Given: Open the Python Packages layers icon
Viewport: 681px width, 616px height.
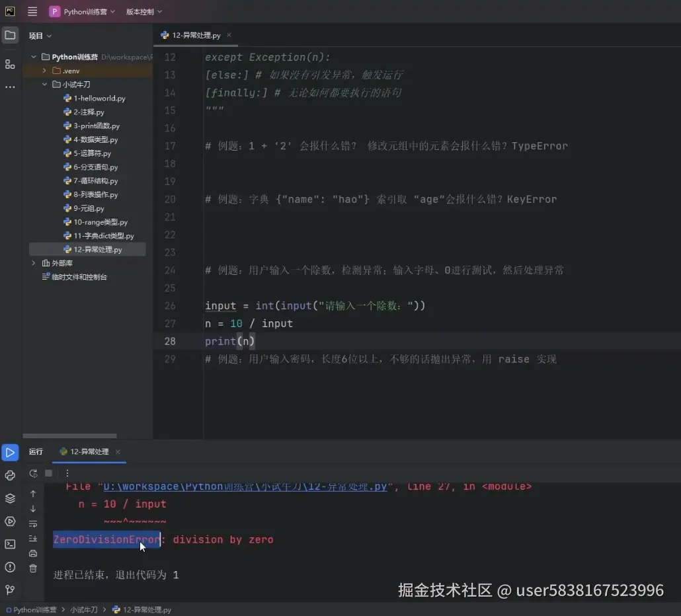Looking at the screenshot, I should coord(10,498).
